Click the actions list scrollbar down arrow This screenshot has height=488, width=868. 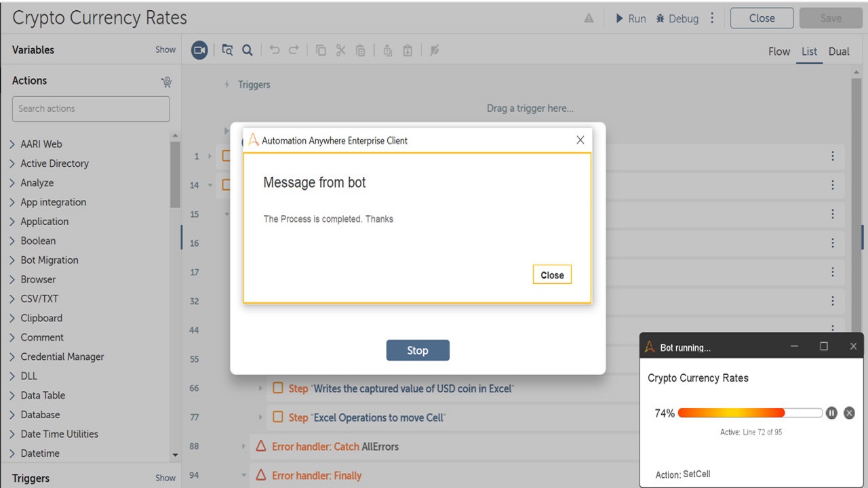[176, 455]
